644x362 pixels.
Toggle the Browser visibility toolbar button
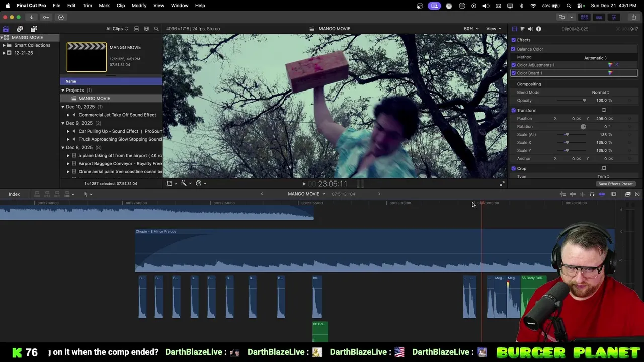584,17
